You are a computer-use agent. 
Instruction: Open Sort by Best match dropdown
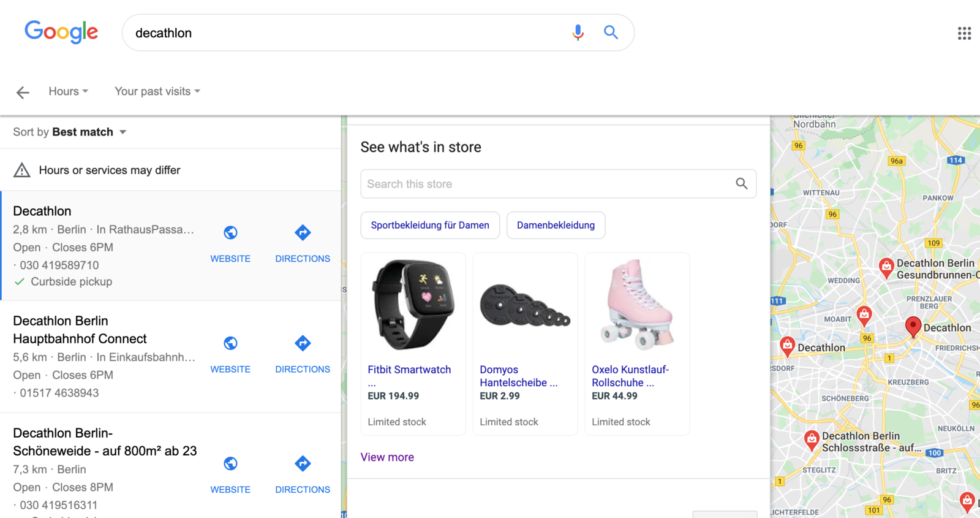click(70, 132)
